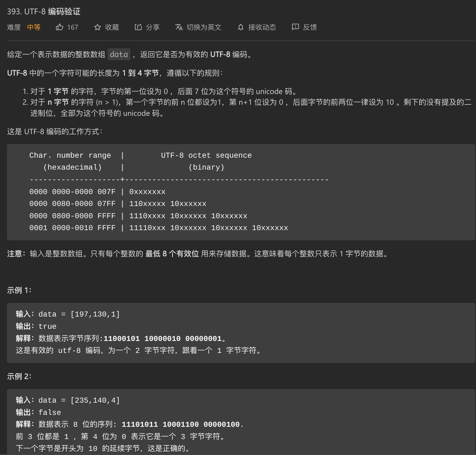476x455 pixels.
Task: Click the binary sequence 11101011 10001100 00000100
Action: [181, 424]
